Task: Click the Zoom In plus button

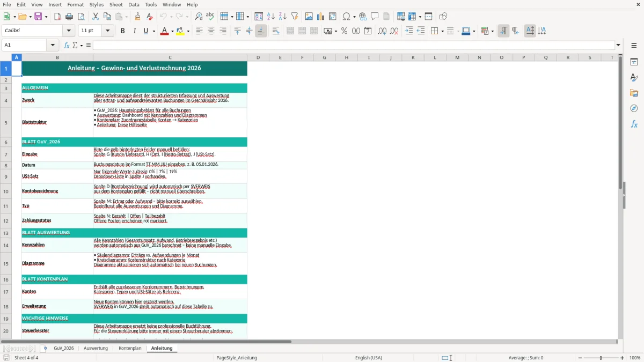Action: [x=623, y=358]
